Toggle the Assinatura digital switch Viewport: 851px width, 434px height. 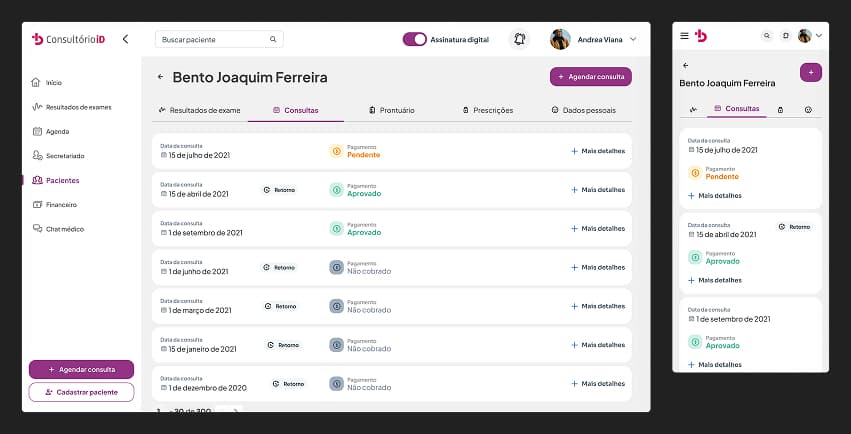pos(414,40)
